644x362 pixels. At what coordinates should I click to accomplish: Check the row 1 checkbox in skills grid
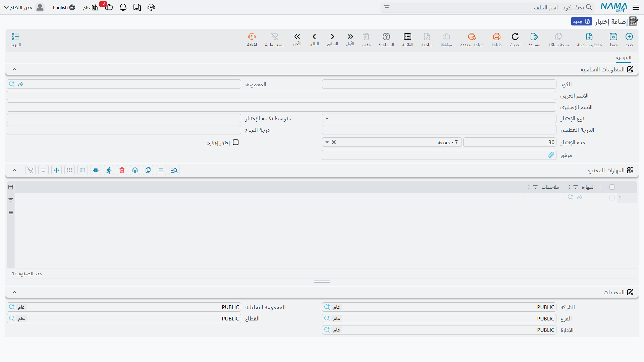[612, 198]
